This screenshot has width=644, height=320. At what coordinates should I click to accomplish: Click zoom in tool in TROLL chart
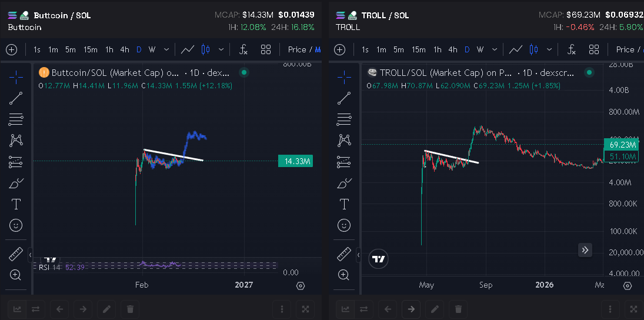(x=344, y=275)
